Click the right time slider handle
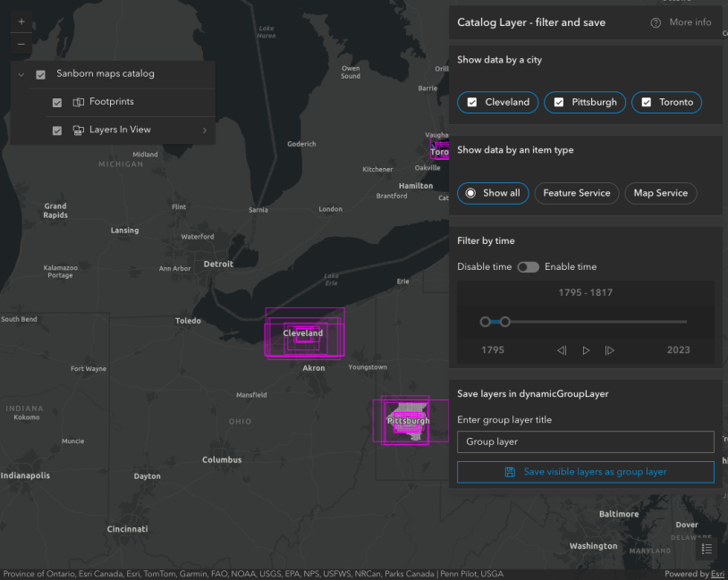This screenshot has width=728, height=580. [x=505, y=322]
